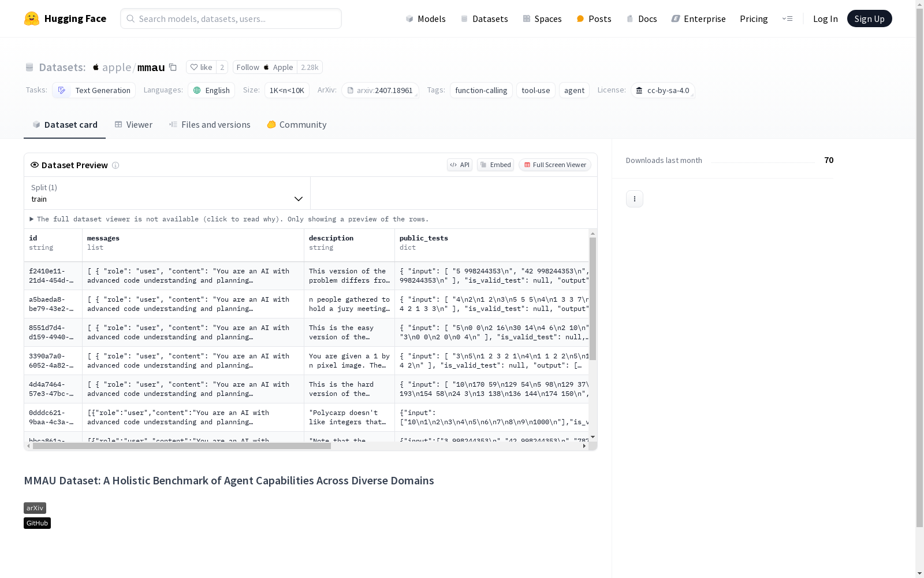Click the like count 2
This screenshot has width=924, height=578.
click(222, 67)
